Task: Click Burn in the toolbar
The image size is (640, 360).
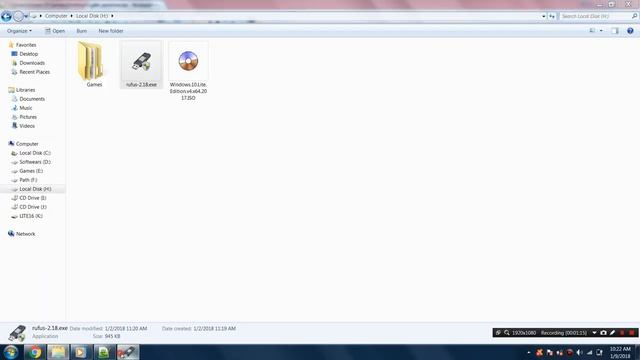Action: pos(82,31)
